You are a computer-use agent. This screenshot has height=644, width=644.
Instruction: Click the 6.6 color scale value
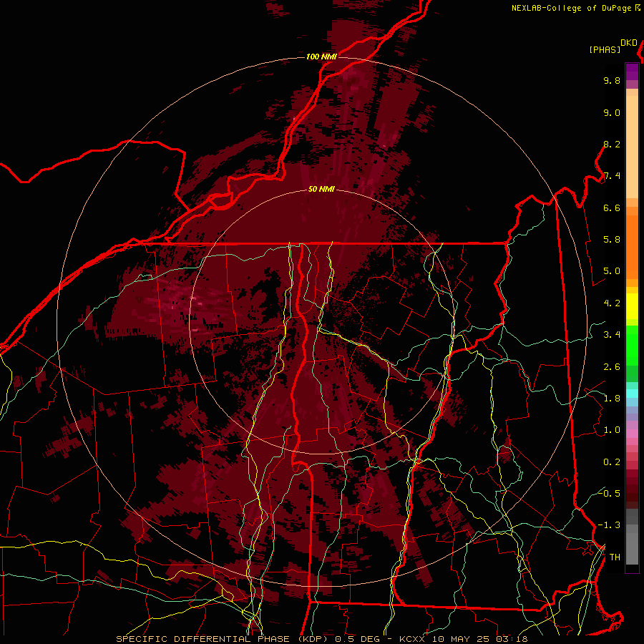click(x=612, y=208)
